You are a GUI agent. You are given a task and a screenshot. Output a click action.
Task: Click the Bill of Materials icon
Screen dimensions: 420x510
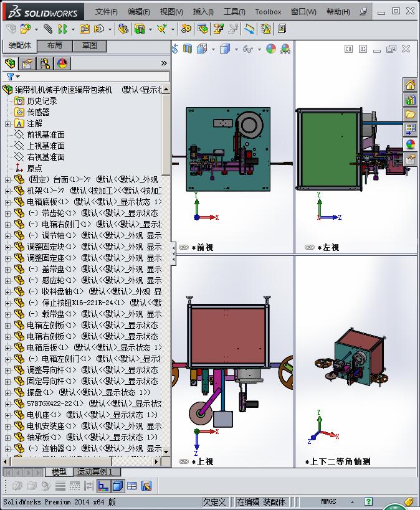click(202, 29)
